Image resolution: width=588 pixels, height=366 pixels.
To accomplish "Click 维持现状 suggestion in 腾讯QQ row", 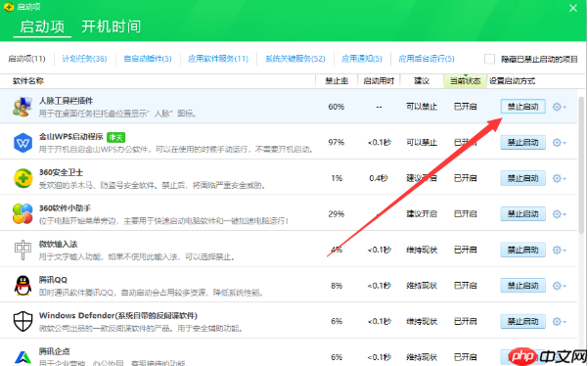I will [x=422, y=286].
